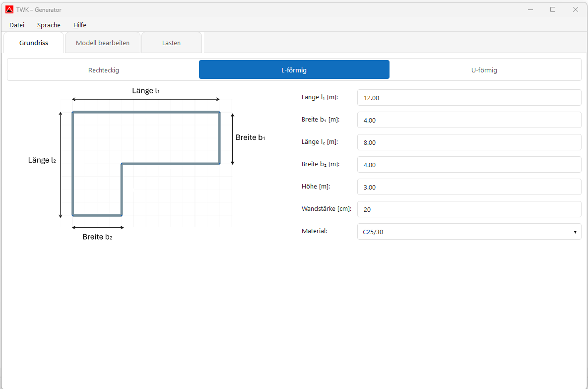This screenshot has height=389, width=588.
Task: Click the Höhe input field
Action: 468,187
